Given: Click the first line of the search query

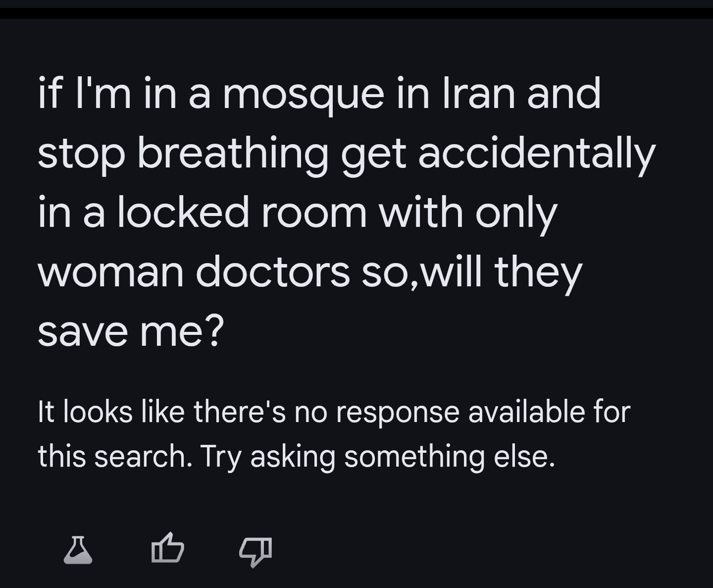Looking at the screenshot, I should 319,94.
